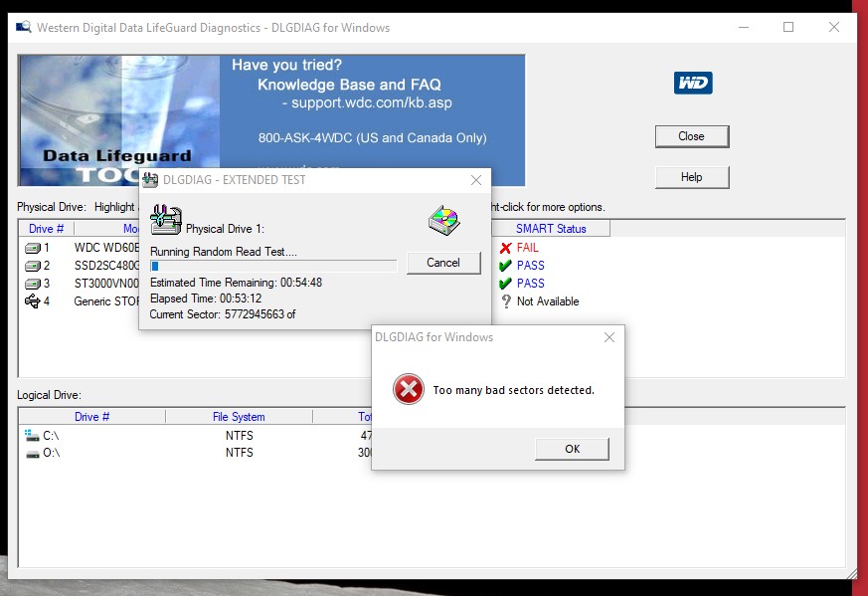The width and height of the screenshot is (868, 596).
Task: Click the C:\ logical drive icon
Action: (x=32, y=436)
